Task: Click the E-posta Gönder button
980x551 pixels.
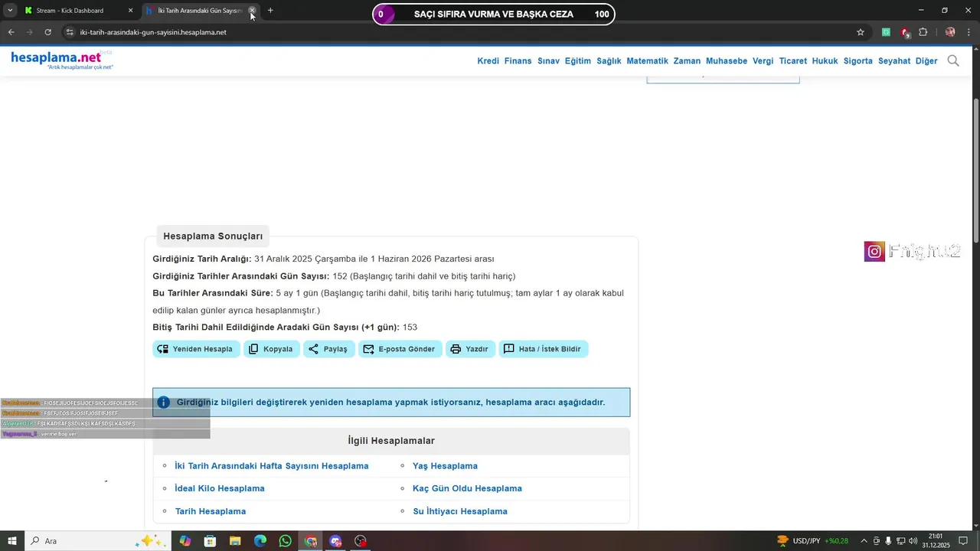Action: 400,349
